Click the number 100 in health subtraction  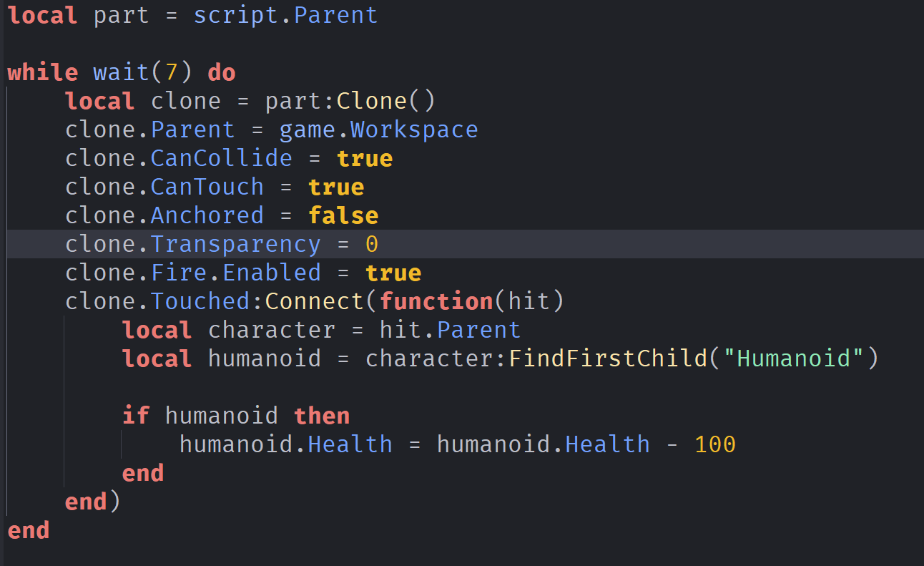[715, 444]
